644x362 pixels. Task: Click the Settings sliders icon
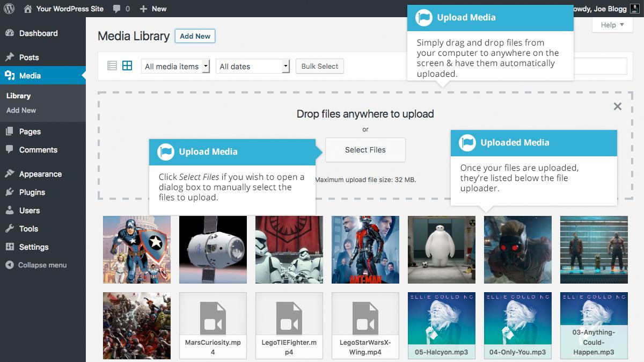10,247
